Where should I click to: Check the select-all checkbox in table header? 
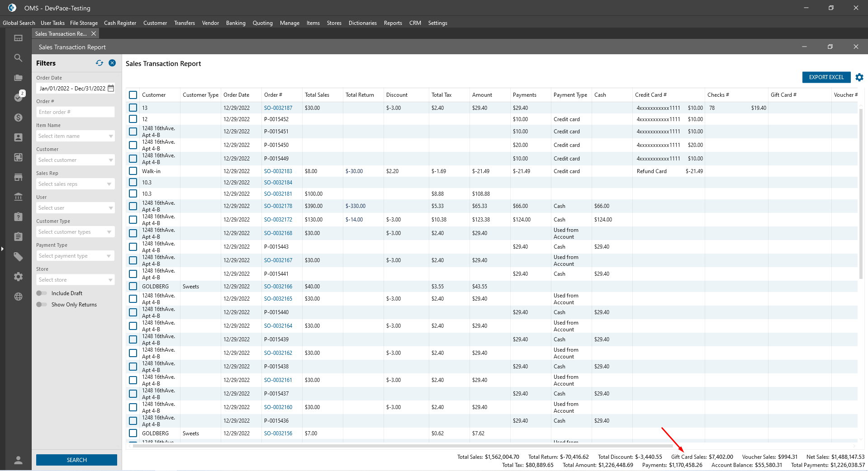133,95
